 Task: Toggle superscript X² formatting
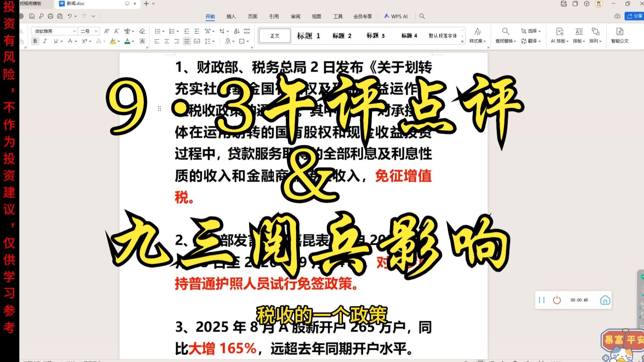coord(85,41)
